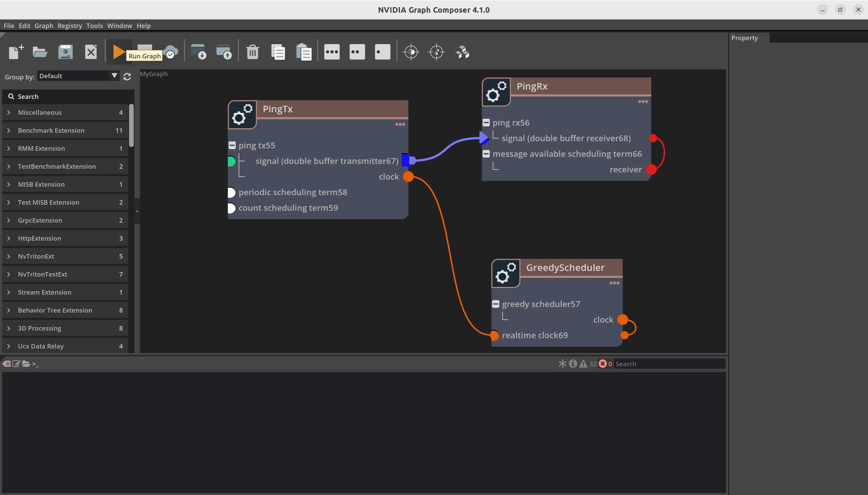Click the cloud check toolbar icon
Viewport: 868px width, 495px height.
pyautogui.click(x=170, y=52)
